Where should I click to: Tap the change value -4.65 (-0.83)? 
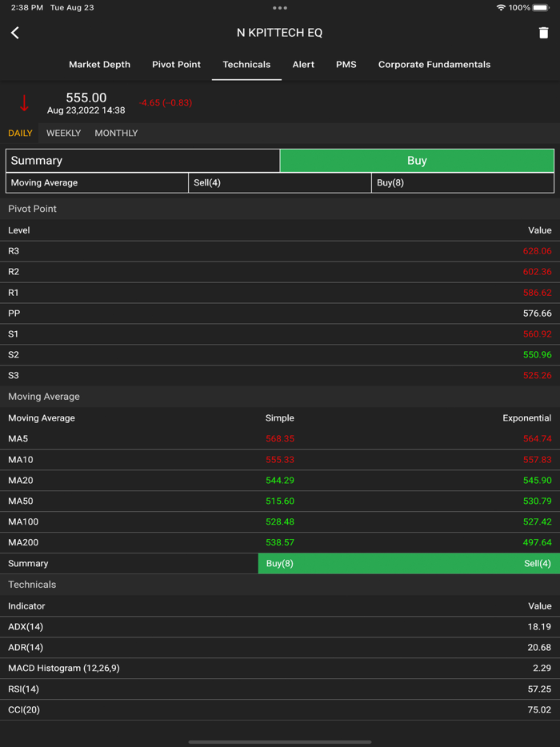point(166,103)
